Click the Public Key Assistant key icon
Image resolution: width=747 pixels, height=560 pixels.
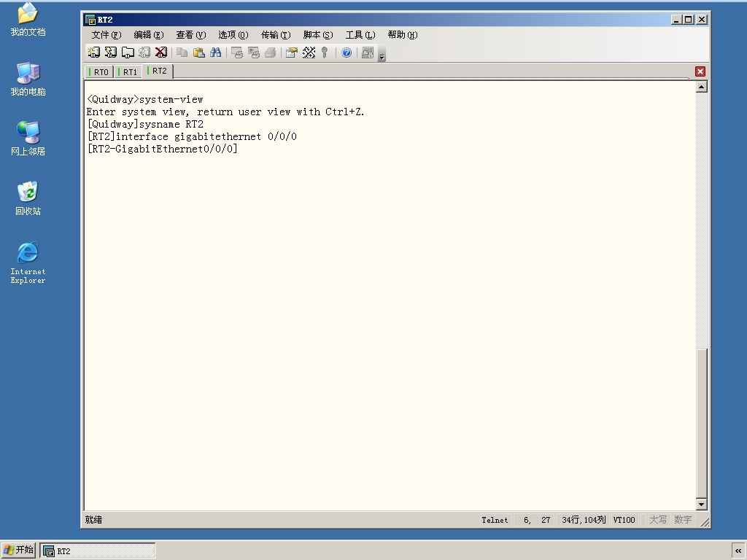point(325,52)
